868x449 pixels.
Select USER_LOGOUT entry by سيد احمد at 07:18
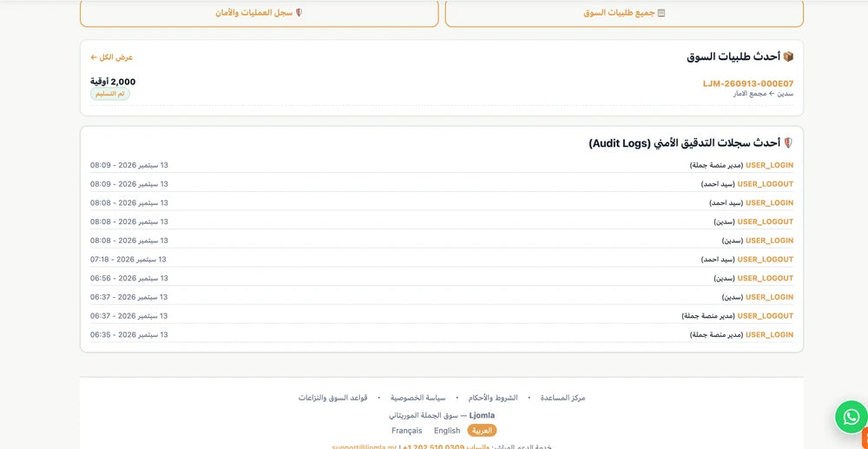click(442, 259)
